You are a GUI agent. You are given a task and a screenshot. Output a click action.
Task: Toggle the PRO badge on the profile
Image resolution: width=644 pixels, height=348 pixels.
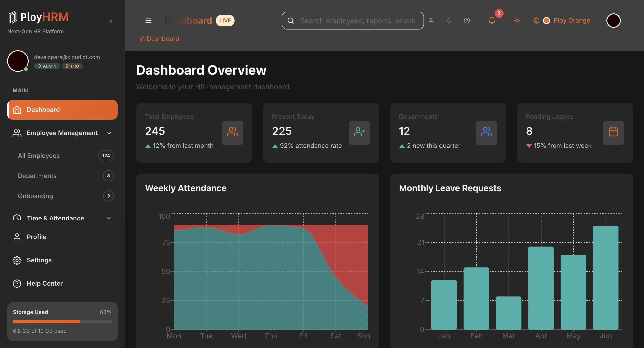(x=72, y=66)
